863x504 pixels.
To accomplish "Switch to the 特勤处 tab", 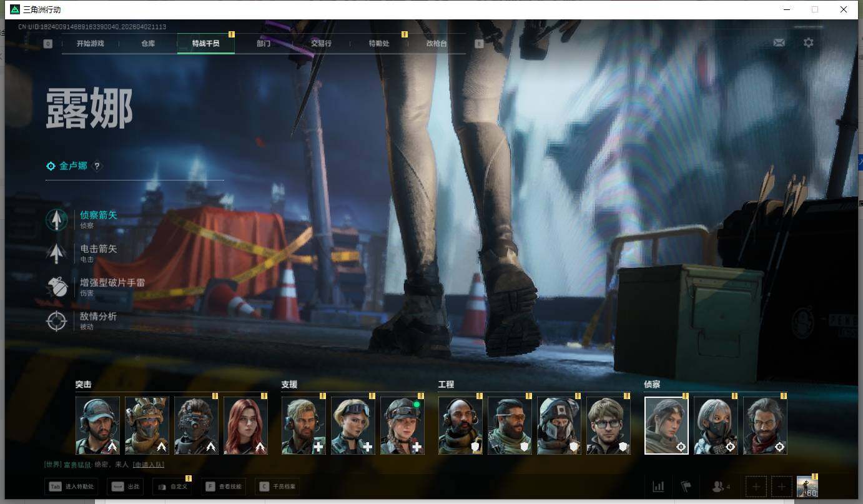I will click(379, 44).
